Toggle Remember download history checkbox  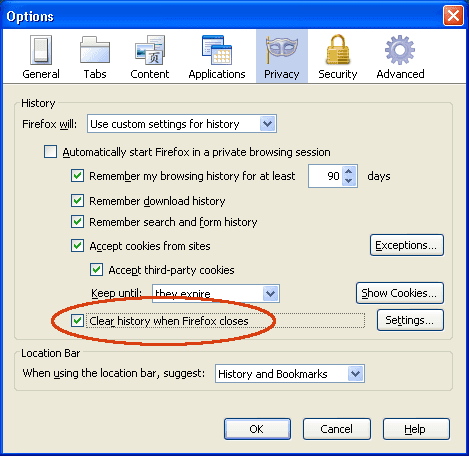click(x=77, y=201)
